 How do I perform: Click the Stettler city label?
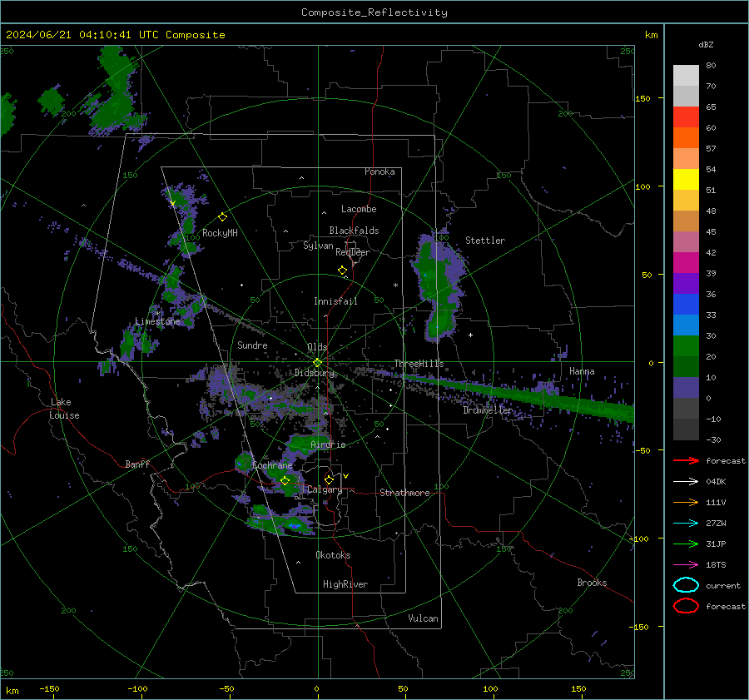point(485,241)
